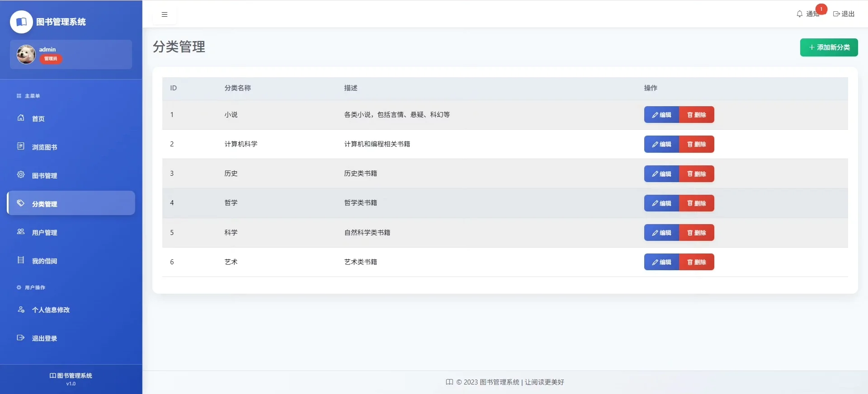The height and width of the screenshot is (394, 868).
Task: Edit the 哲学 category
Action: tap(661, 203)
